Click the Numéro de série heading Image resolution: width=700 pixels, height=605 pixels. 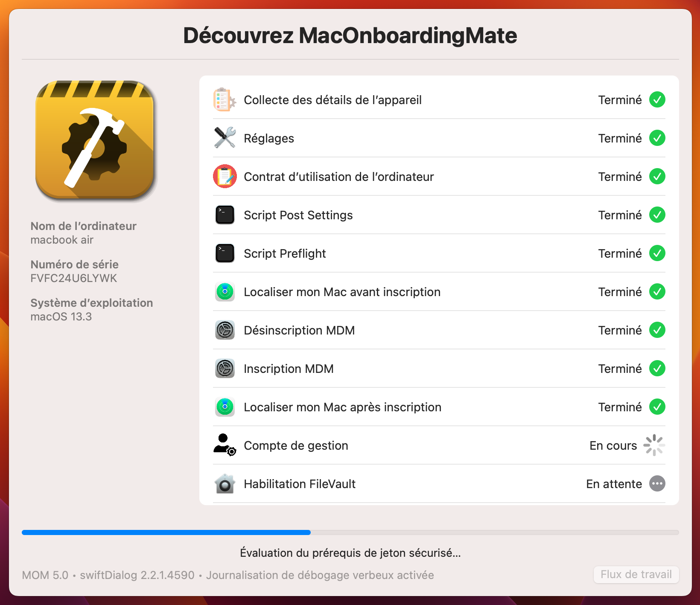74,265
